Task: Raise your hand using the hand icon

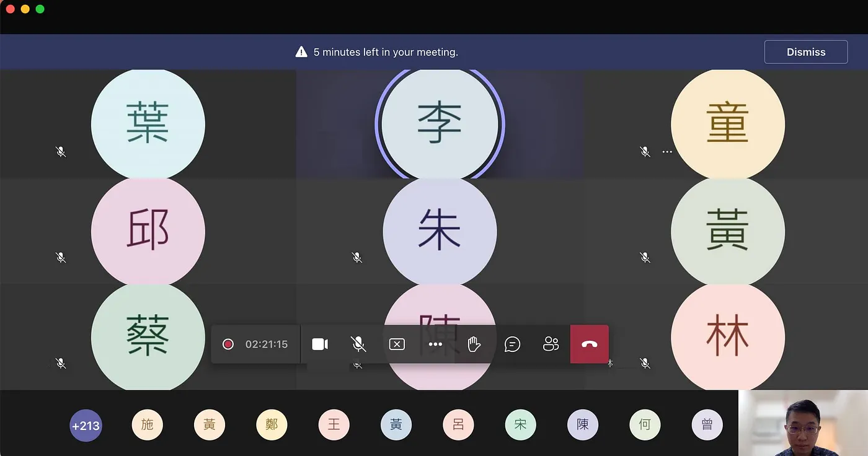Action: click(x=474, y=344)
